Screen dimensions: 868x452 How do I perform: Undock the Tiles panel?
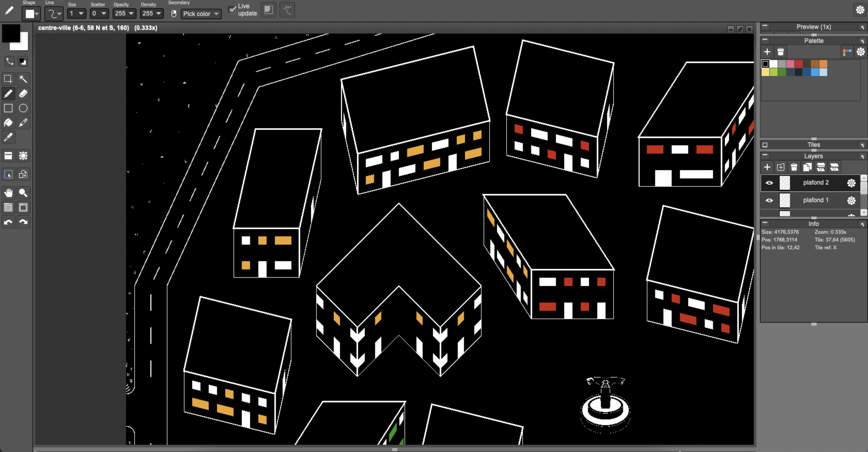(x=863, y=145)
